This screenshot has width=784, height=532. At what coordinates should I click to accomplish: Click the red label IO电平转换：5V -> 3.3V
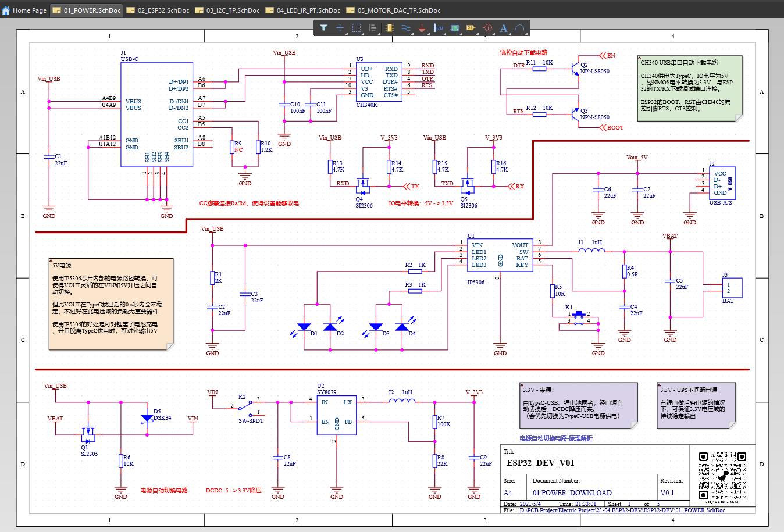coord(420,204)
